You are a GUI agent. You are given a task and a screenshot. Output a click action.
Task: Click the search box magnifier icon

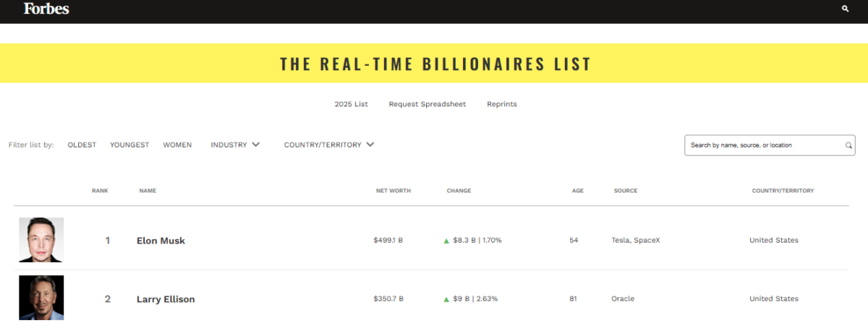[848, 145]
